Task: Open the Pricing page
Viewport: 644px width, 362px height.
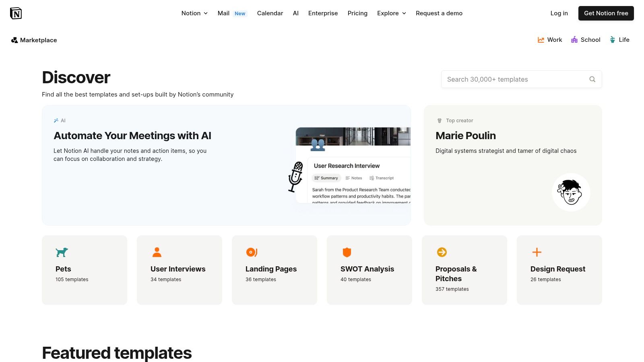Action: pyautogui.click(x=357, y=13)
